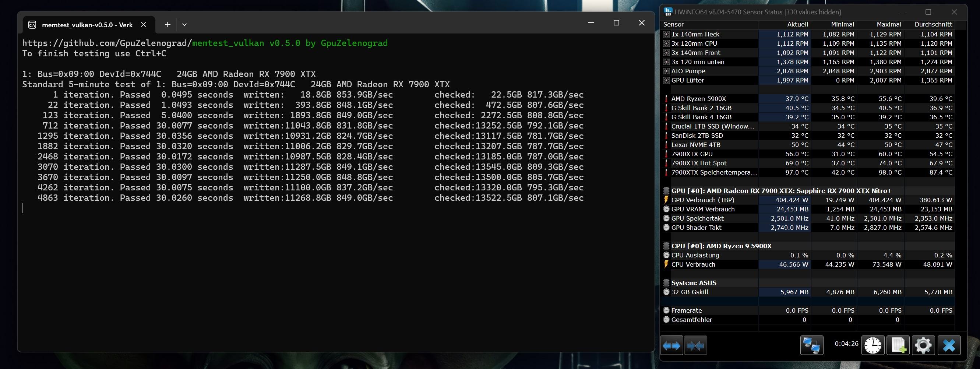Click the 'Standard 5-minute test' line in terminal

(236, 84)
